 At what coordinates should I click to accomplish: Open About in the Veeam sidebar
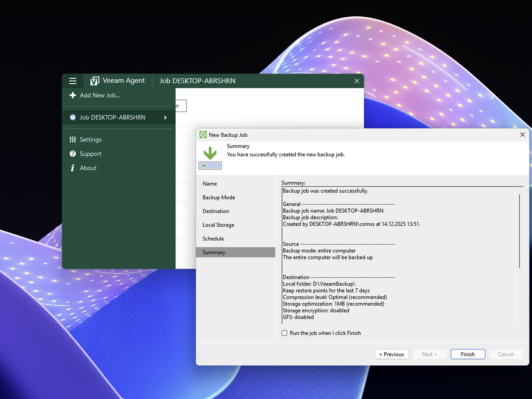(x=119, y=168)
